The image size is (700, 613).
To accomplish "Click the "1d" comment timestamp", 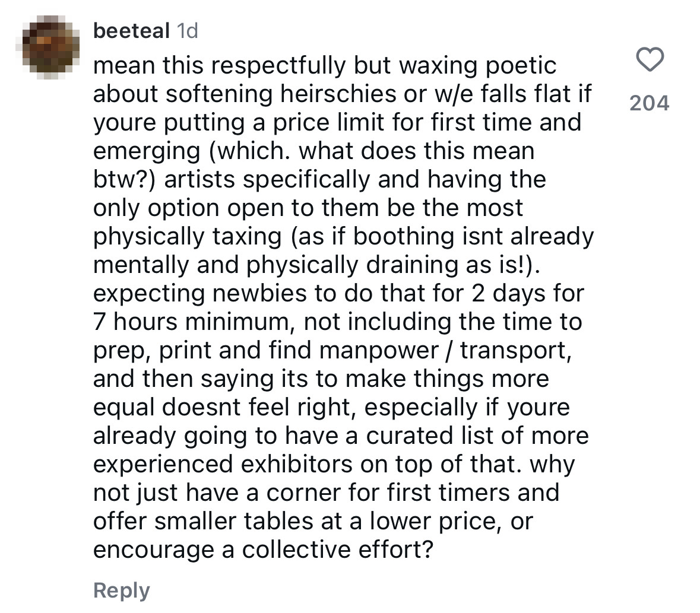I will [187, 31].
